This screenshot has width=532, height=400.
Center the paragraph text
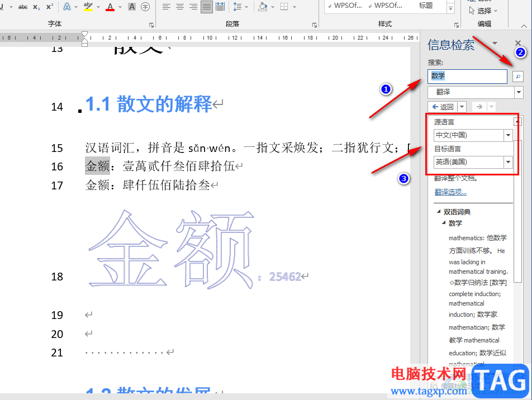[179, 7]
